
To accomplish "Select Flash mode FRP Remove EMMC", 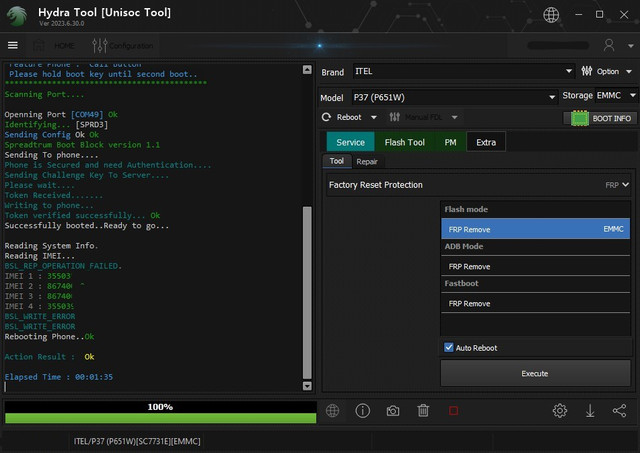I will pos(536,229).
